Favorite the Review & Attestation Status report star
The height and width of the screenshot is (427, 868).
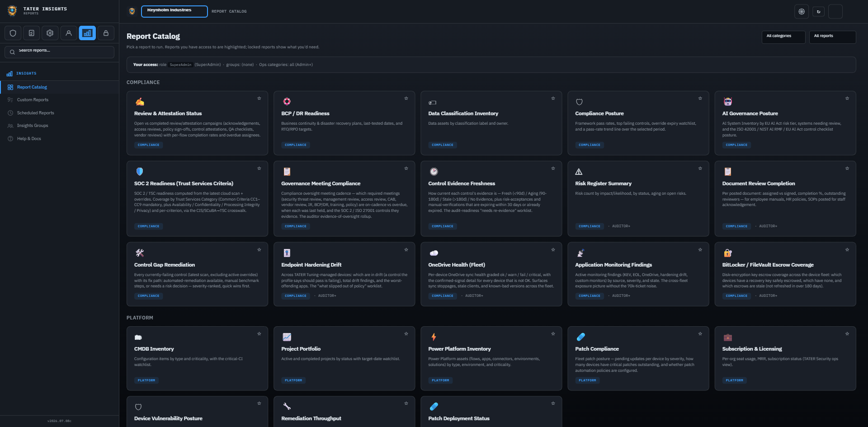pyautogui.click(x=259, y=98)
